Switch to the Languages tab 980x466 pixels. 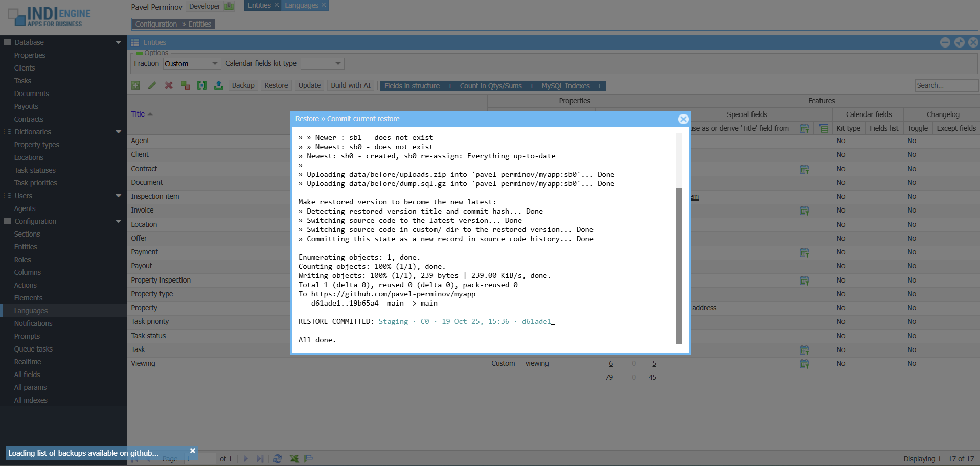tap(301, 5)
